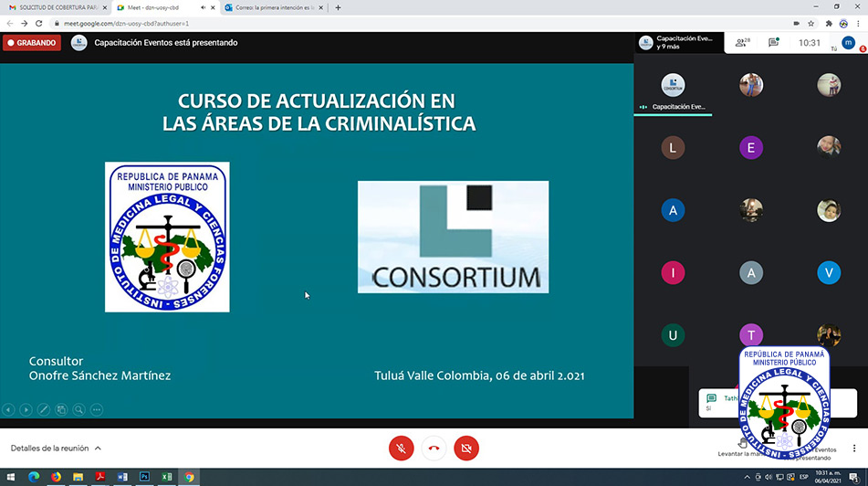
Task: Expand hidden system tray icons chevron
Action: [747, 477]
